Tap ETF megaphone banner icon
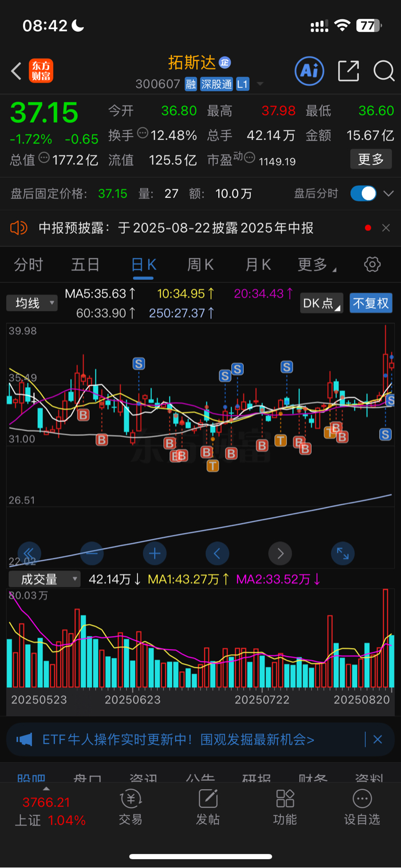Screen dimensions: 401x868 24,740
